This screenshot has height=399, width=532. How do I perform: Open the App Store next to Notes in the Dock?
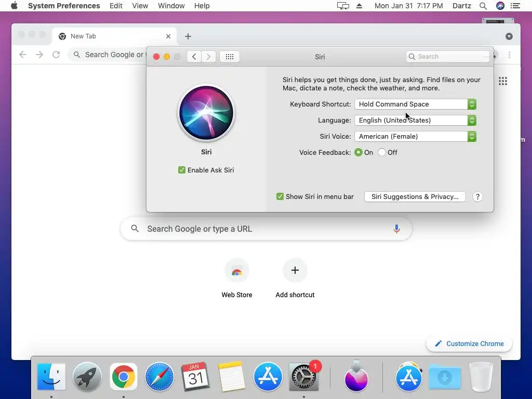(268, 377)
